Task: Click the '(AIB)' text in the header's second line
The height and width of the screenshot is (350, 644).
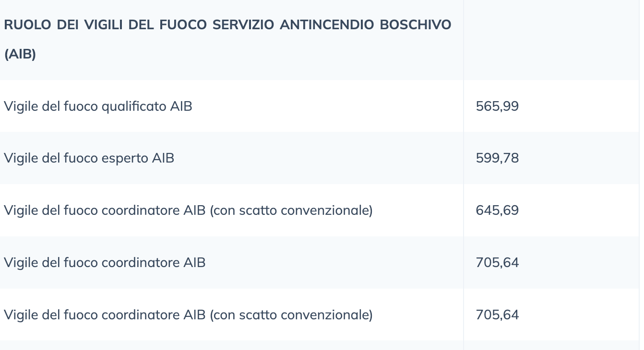Action: [20, 55]
